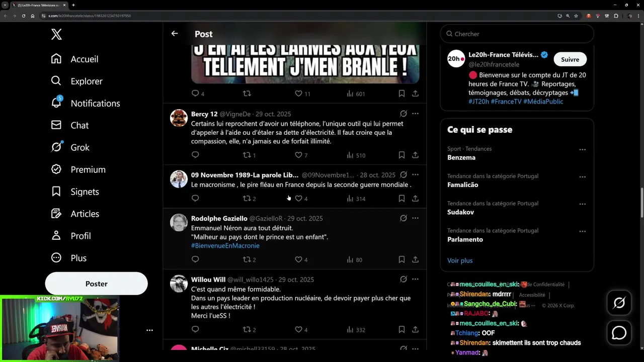Image resolution: width=644 pixels, height=362 pixels.
Task: Open the floating Grok button
Action: coord(619,303)
